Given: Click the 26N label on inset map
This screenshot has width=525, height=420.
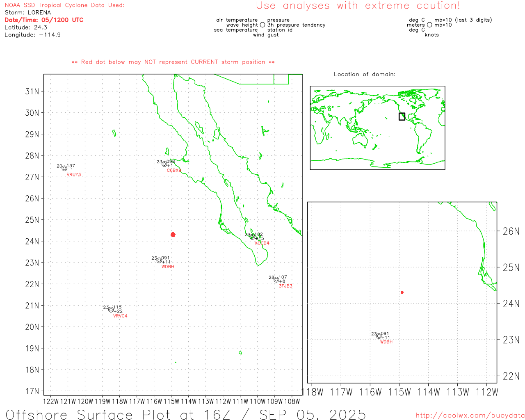Looking at the screenshot, I should (511, 231).
